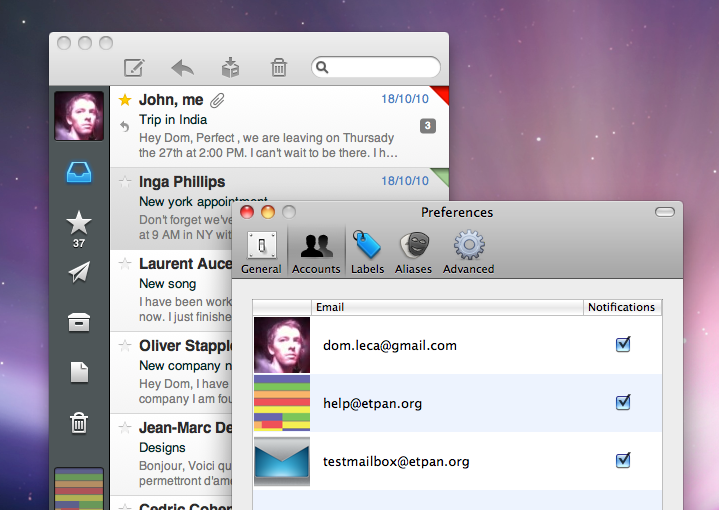This screenshot has height=510, width=719.
Task: Click the Email column header
Action: point(447,307)
